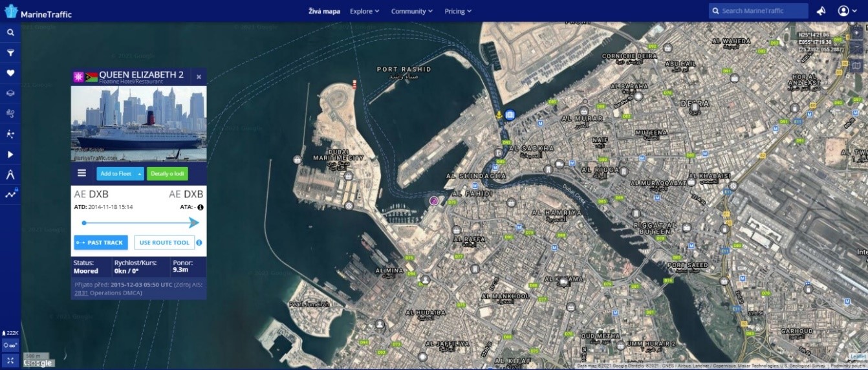Image resolution: width=868 pixels, height=370 pixels.
Task: Click the PORT RASHID map label
Action: click(x=404, y=69)
